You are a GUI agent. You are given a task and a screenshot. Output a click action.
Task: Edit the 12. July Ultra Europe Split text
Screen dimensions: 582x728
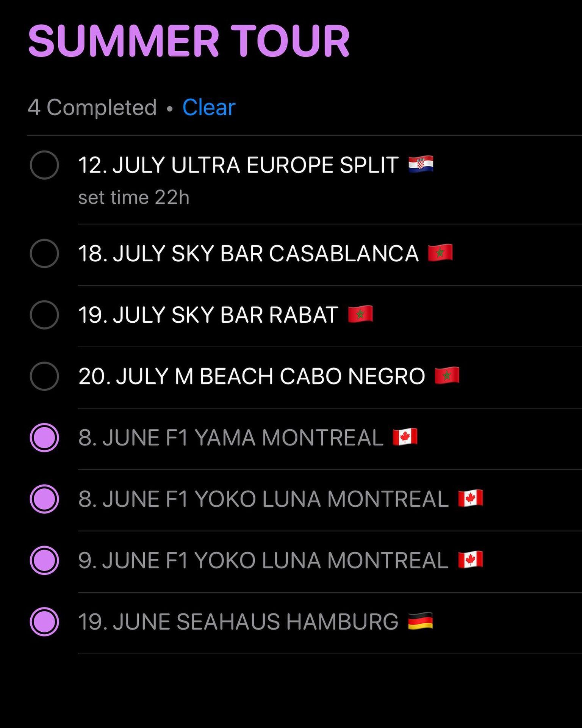pyautogui.click(x=238, y=165)
